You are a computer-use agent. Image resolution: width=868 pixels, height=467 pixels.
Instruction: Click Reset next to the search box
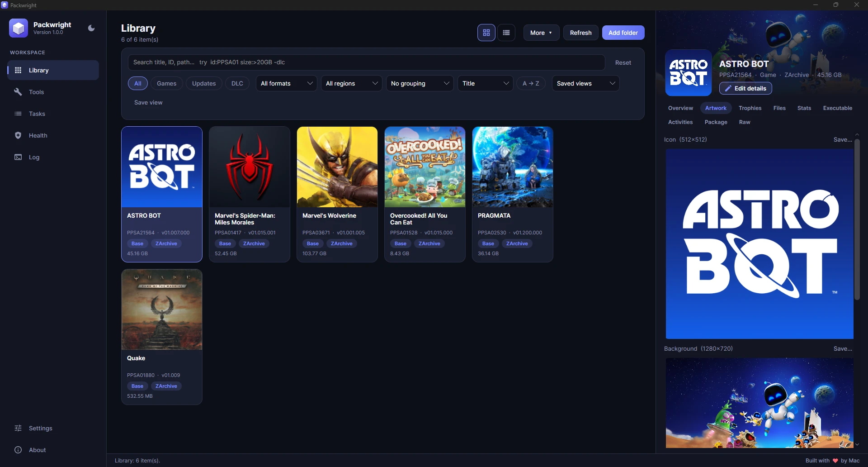click(623, 62)
